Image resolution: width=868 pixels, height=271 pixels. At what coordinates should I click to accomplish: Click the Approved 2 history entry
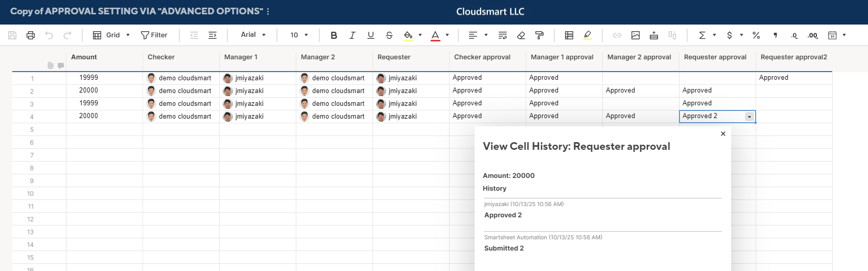[x=503, y=215]
